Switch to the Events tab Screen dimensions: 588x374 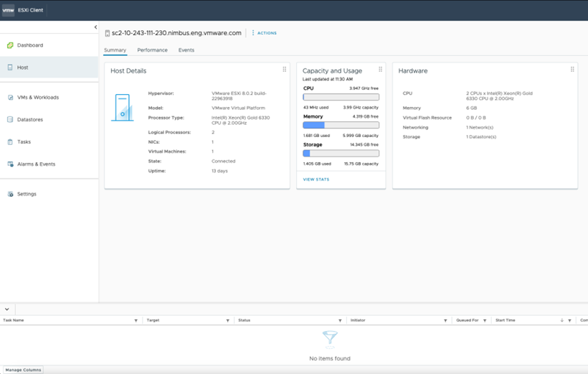point(186,50)
